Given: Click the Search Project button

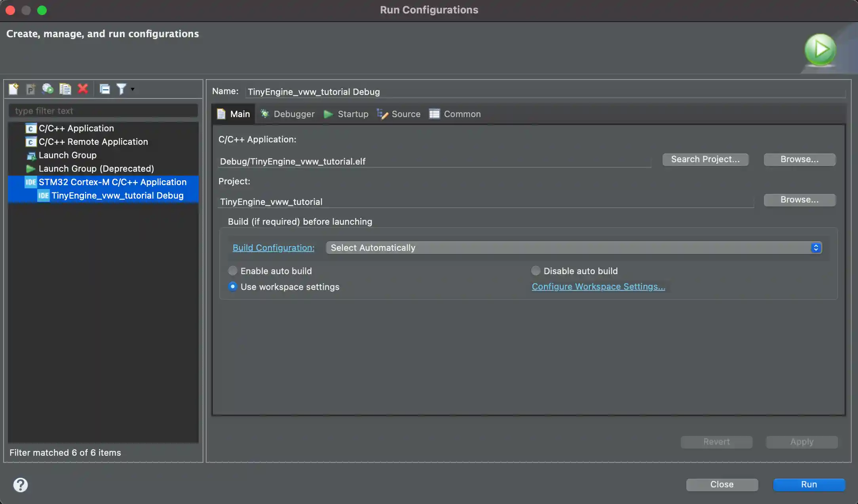Looking at the screenshot, I should tap(705, 159).
